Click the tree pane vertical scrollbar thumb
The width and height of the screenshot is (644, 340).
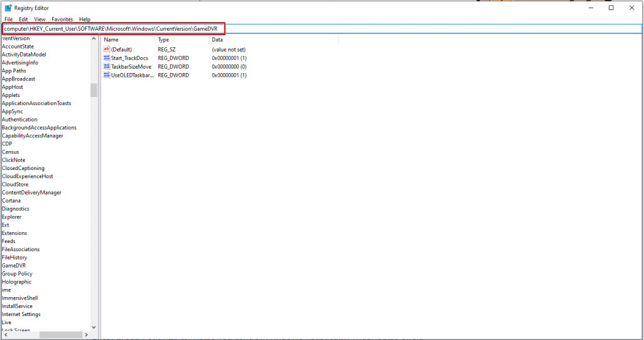(x=94, y=90)
